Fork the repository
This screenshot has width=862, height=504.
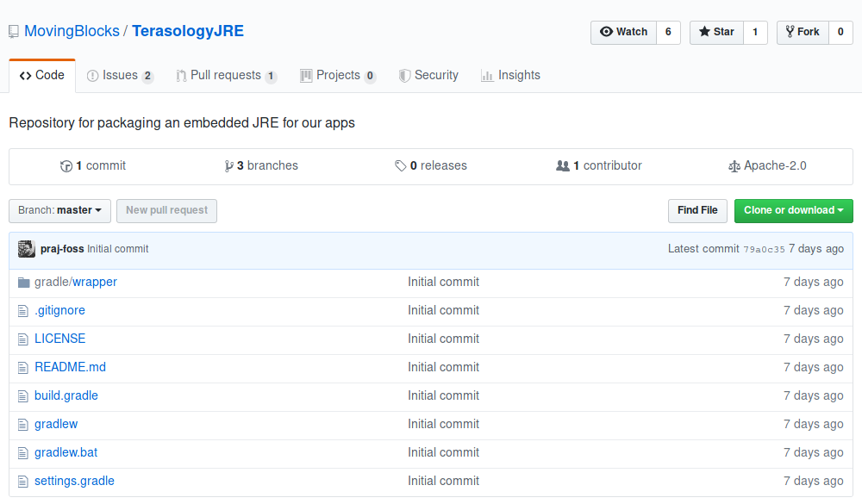click(x=803, y=33)
